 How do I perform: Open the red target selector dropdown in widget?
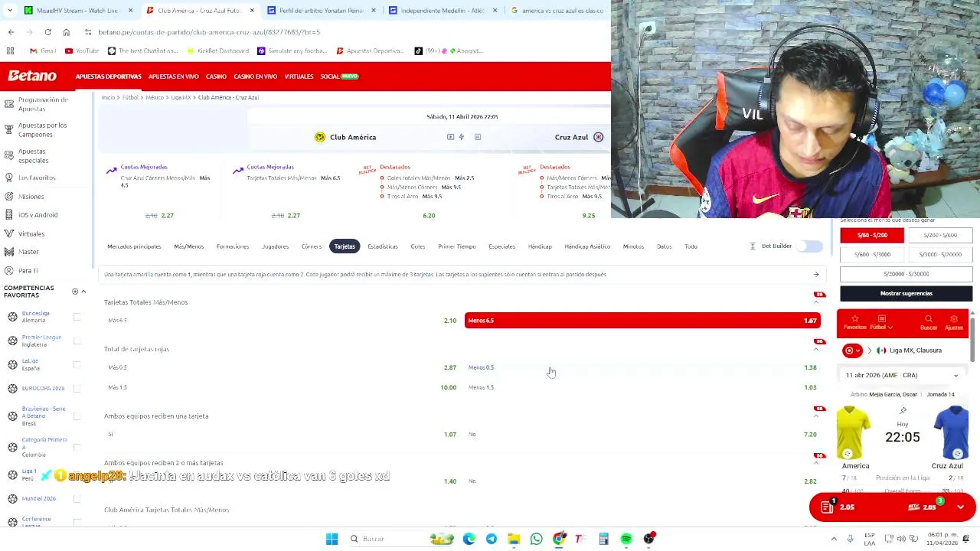coord(851,350)
